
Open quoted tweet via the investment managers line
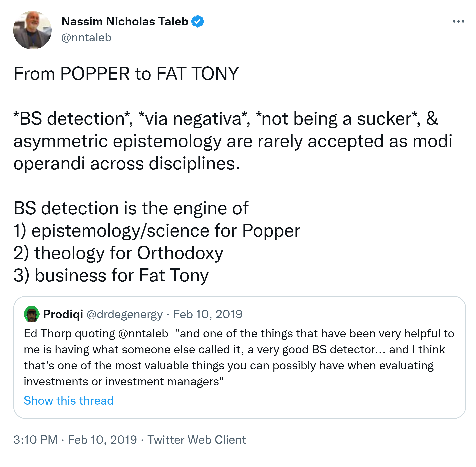(123, 381)
